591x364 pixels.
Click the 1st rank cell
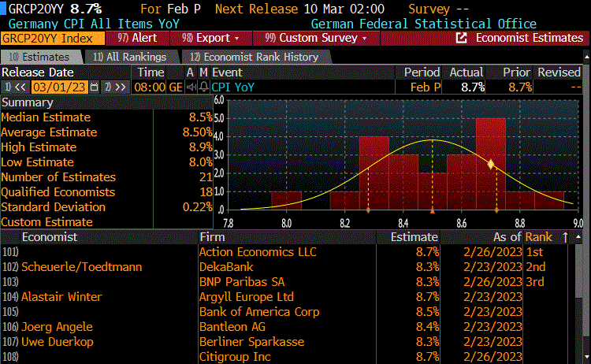click(535, 251)
